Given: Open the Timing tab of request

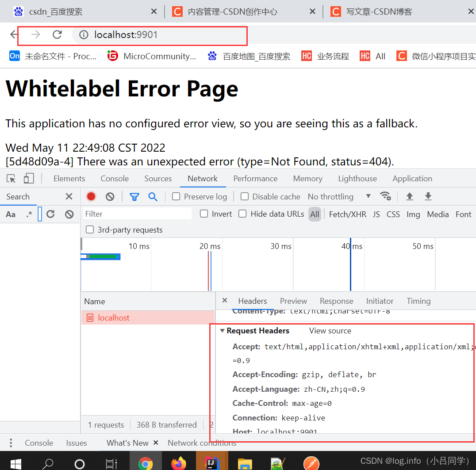Looking at the screenshot, I should 418,301.
